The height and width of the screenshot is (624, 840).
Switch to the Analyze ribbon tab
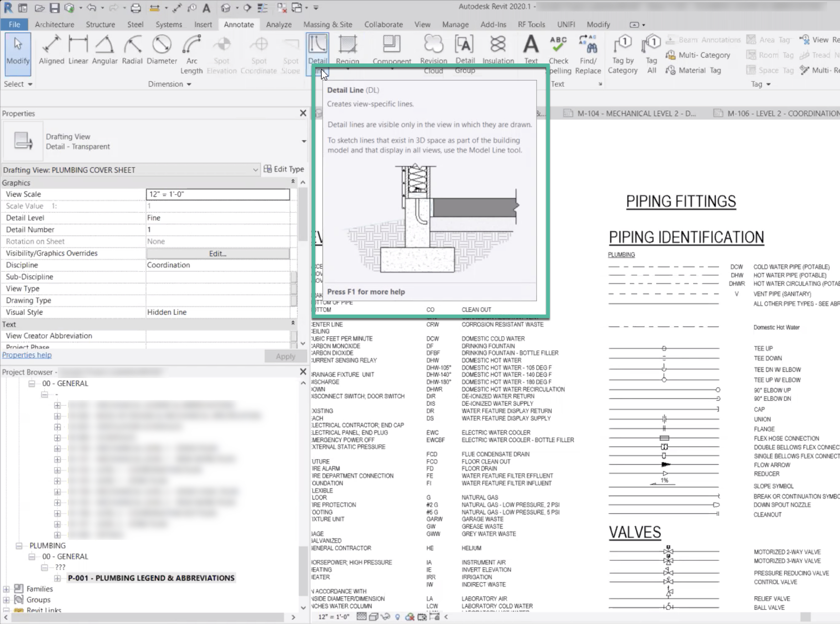point(278,24)
